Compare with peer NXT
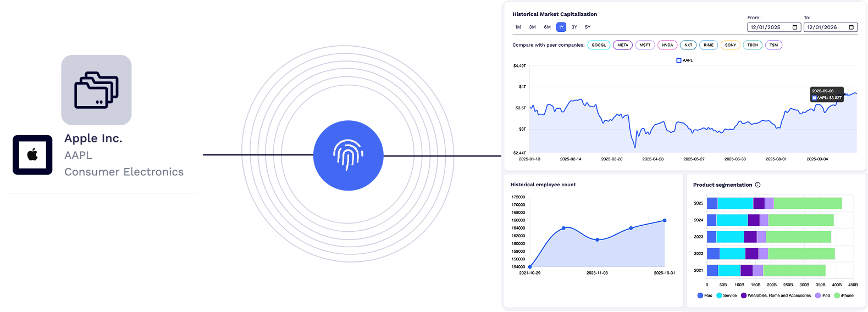868x312 pixels. tap(688, 45)
